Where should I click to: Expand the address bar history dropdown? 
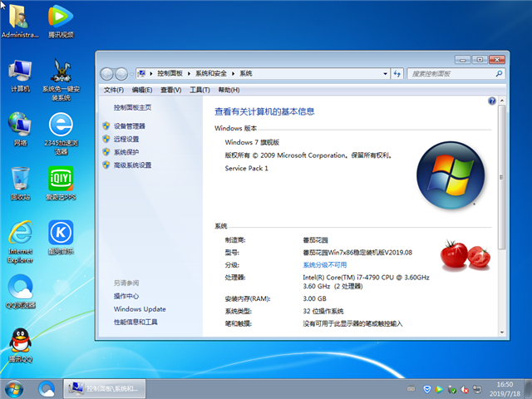[x=385, y=74]
